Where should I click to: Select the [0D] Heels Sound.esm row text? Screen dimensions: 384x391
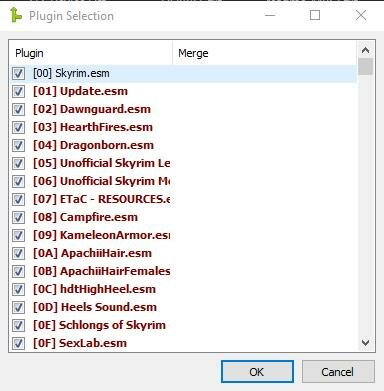[95, 307]
